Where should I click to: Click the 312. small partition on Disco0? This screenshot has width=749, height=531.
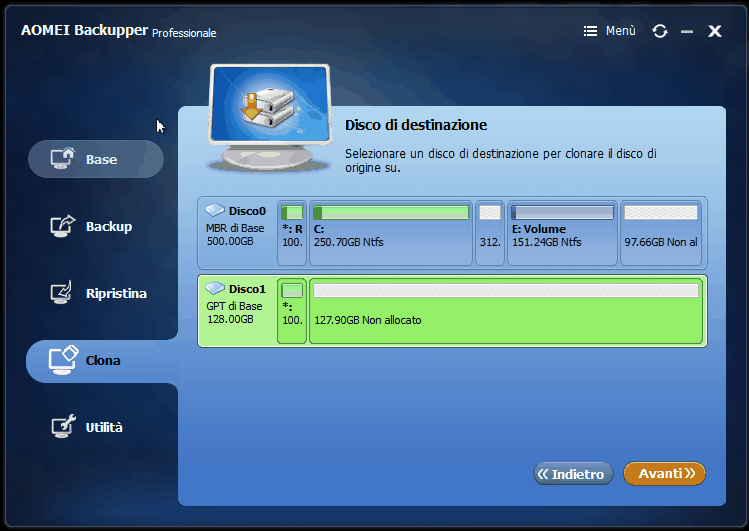(490, 233)
